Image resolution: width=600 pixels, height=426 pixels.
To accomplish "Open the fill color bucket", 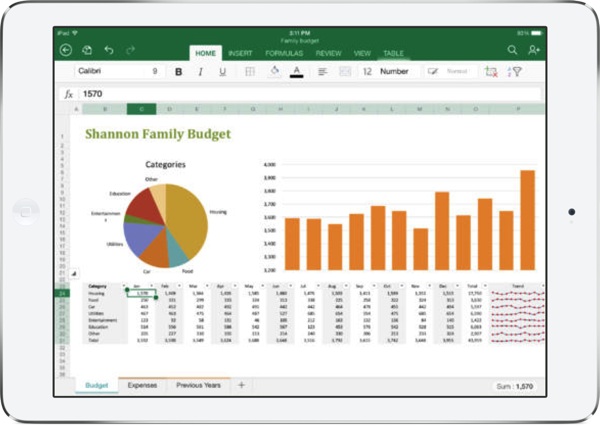I will click(274, 71).
